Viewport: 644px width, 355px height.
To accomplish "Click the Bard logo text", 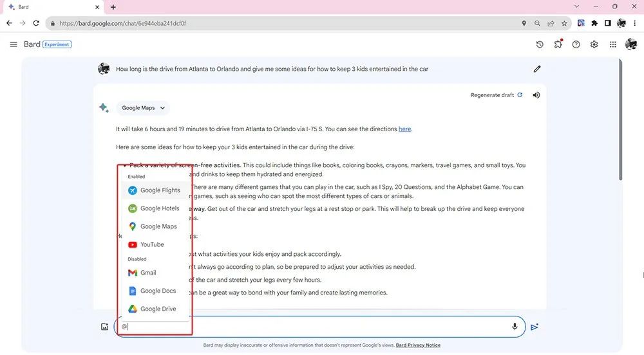I will 32,44.
